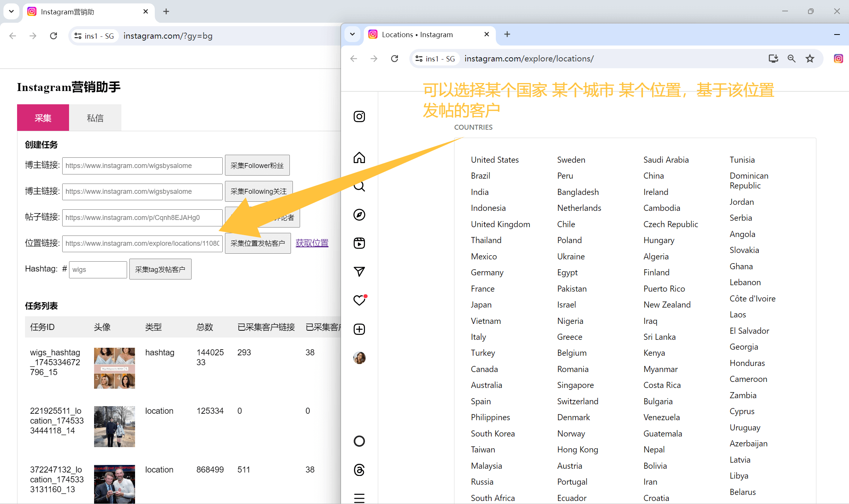Open thumbnail for task 372247132 location
Screen dimensions: 849x504
115,484
